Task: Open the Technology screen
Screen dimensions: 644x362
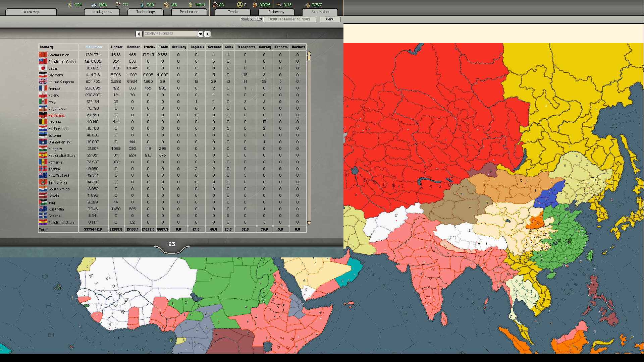Action: pyautogui.click(x=145, y=12)
